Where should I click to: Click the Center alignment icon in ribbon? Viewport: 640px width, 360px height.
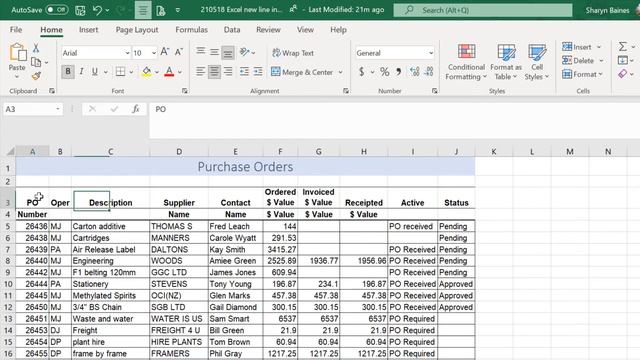(214, 72)
